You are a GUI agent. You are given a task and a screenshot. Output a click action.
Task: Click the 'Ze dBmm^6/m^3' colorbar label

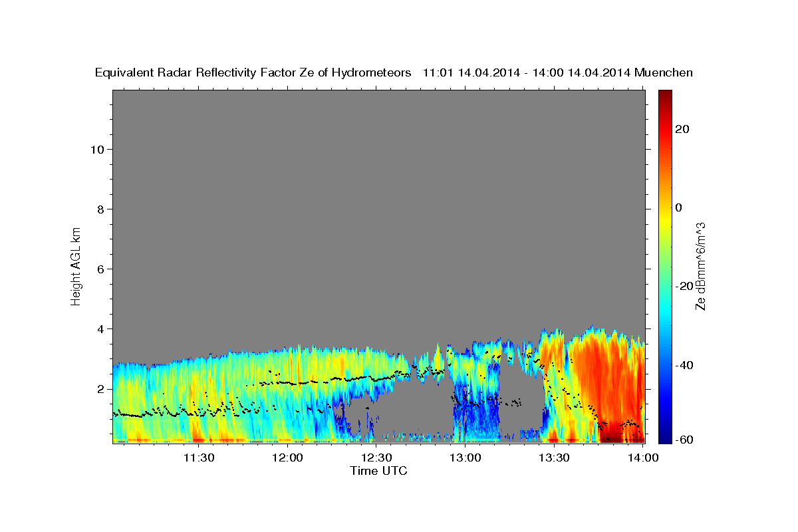(x=700, y=267)
